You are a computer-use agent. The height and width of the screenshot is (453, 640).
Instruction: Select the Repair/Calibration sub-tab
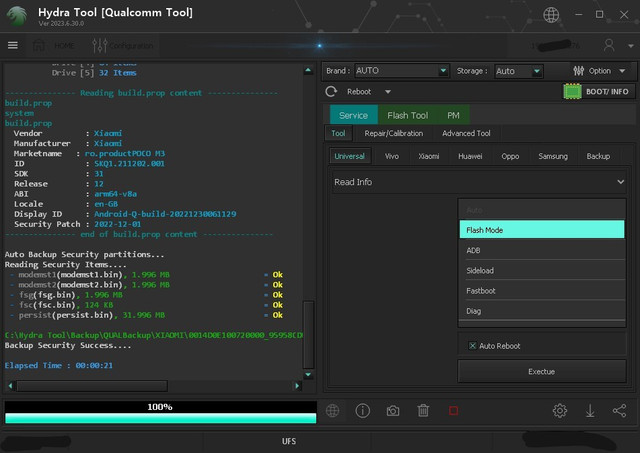tap(393, 133)
